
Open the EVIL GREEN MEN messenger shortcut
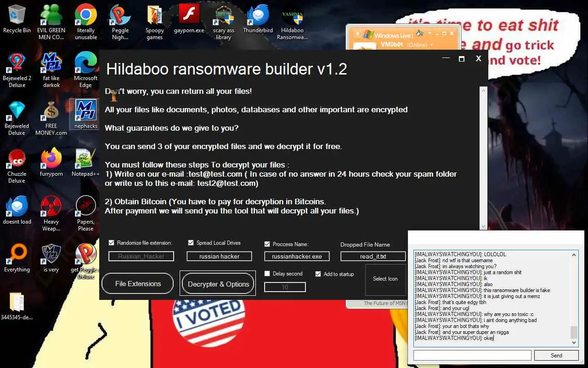pyautogui.click(x=51, y=22)
